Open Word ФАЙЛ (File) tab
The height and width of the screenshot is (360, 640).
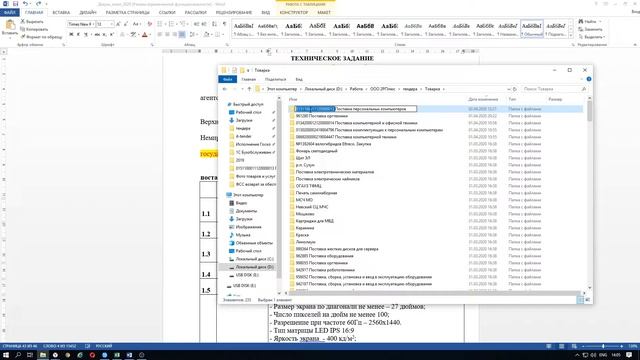9,13
